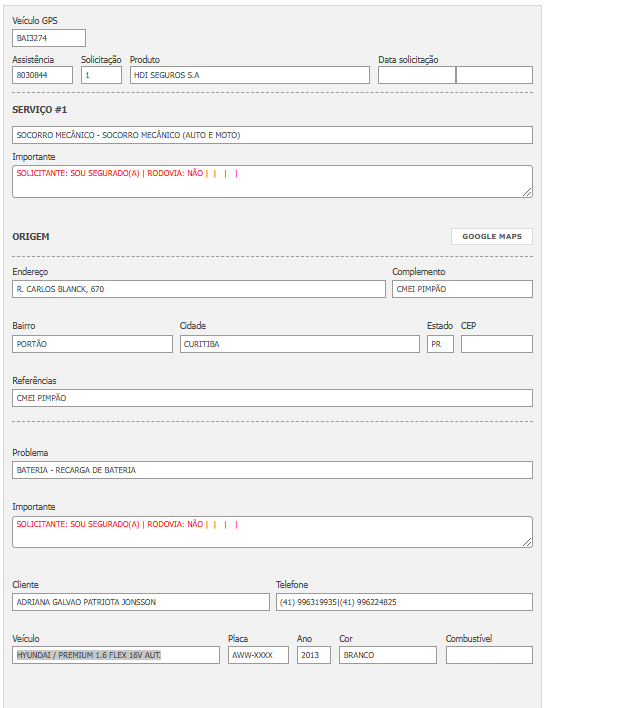Viewport: 620px width, 708px height.
Task: Click the Problema field Bateria - Recarga
Action: (272, 470)
